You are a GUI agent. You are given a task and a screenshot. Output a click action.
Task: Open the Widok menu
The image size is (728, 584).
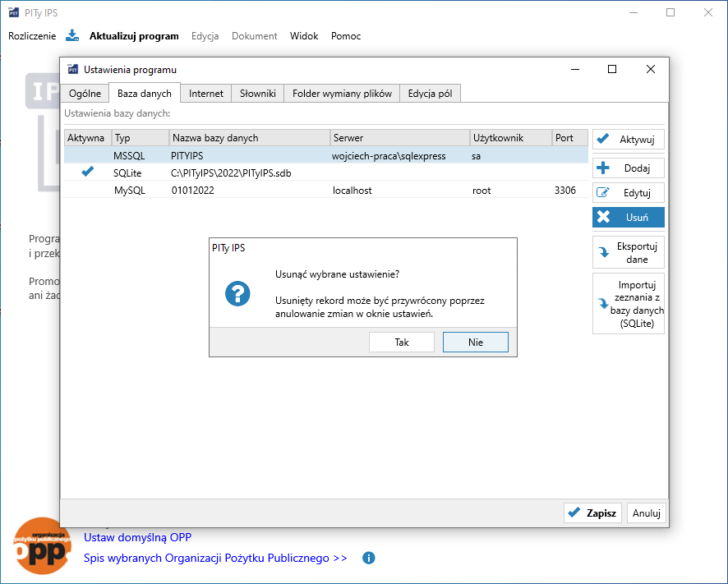[304, 36]
